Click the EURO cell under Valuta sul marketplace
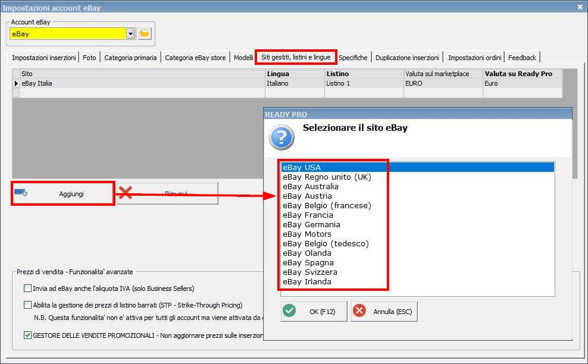The image size is (588, 364). (x=443, y=83)
